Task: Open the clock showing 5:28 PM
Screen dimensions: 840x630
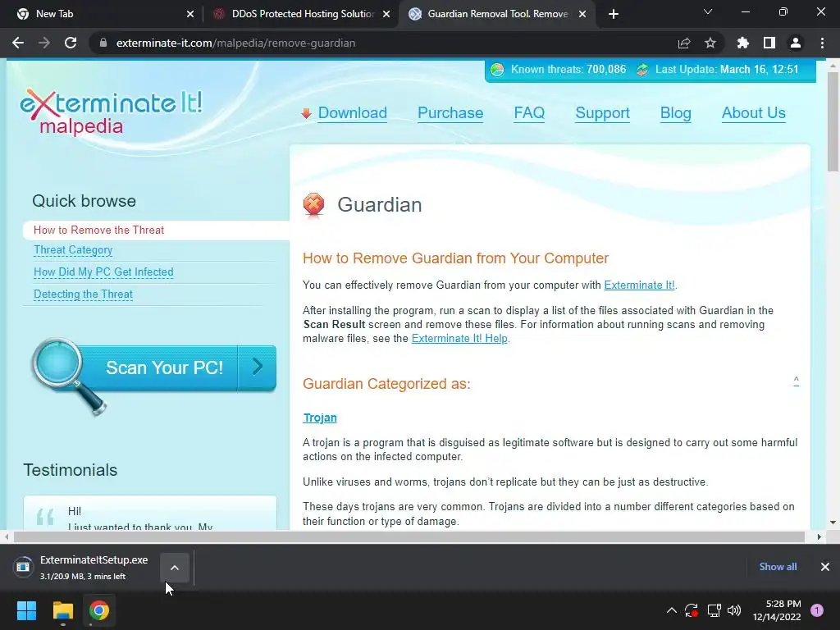Action: click(777, 610)
